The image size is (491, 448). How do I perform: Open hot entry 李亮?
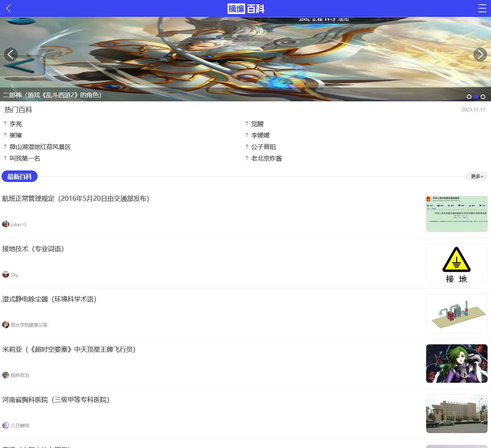coord(16,124)
